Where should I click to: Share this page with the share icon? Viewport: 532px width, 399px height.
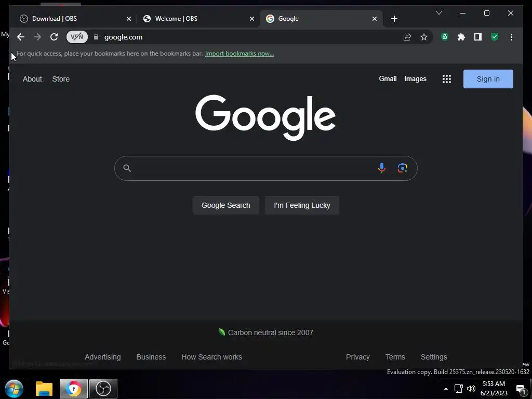tap(407, 37)
